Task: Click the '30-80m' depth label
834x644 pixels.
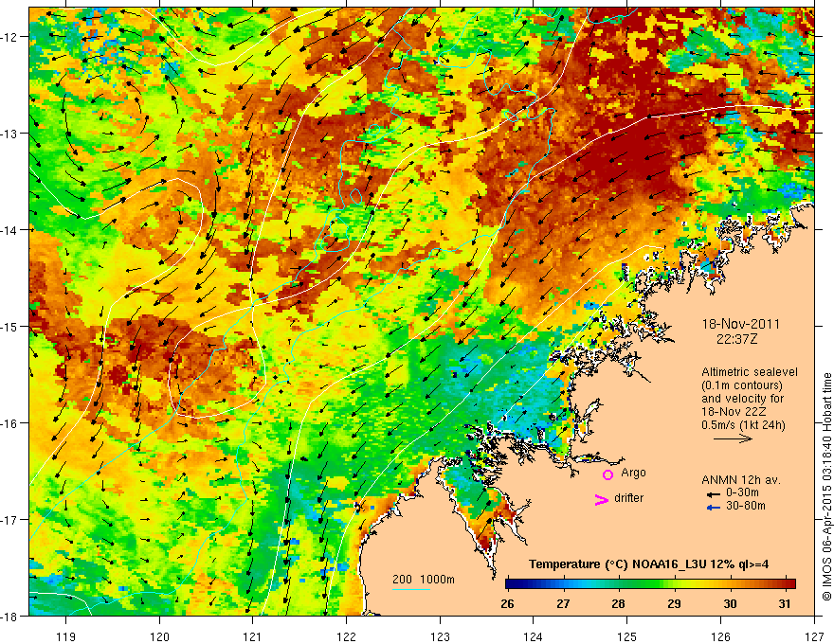Action: (x=746, y=506)
